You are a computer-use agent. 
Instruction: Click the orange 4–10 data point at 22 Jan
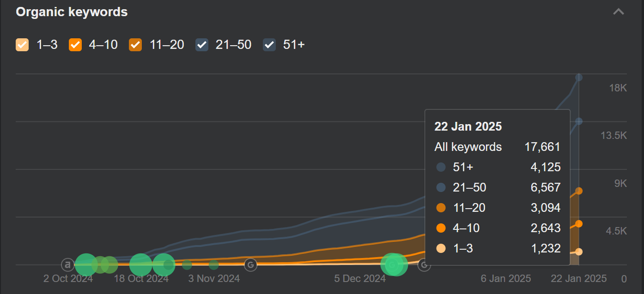click(579, 224)
